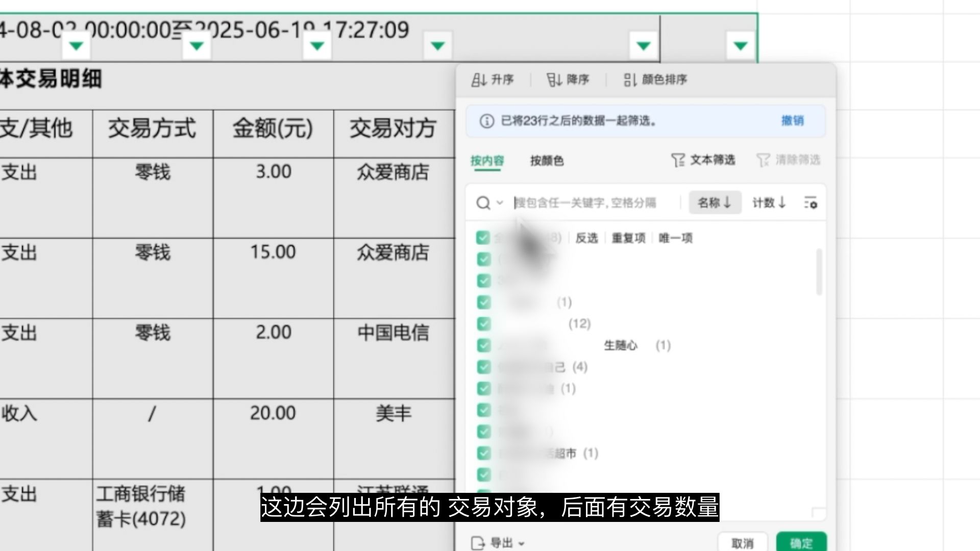This screenshot has width=980, height=551.
Task: Uncheck the 超市 (1) item
Action: click(x=483, y=453)
